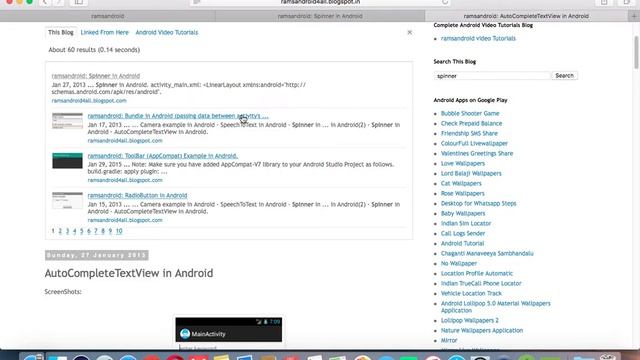Open Valentines Greetings Share link
This screenshot has width=640, height=360.
pyautogui.click(x=477, y=153)
